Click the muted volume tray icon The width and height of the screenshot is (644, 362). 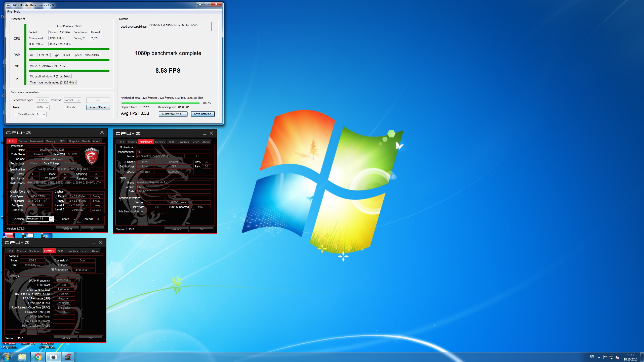(x=617, y=357)
